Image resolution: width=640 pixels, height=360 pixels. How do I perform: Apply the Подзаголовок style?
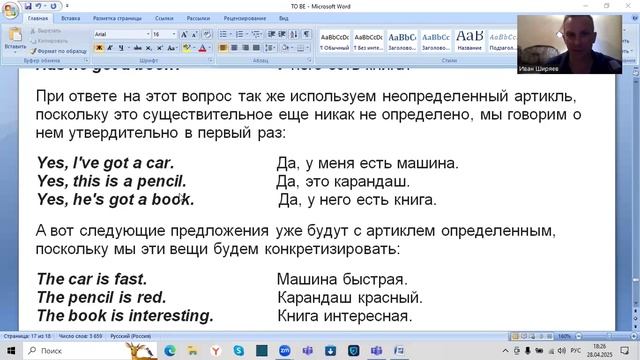click(502, 41)
